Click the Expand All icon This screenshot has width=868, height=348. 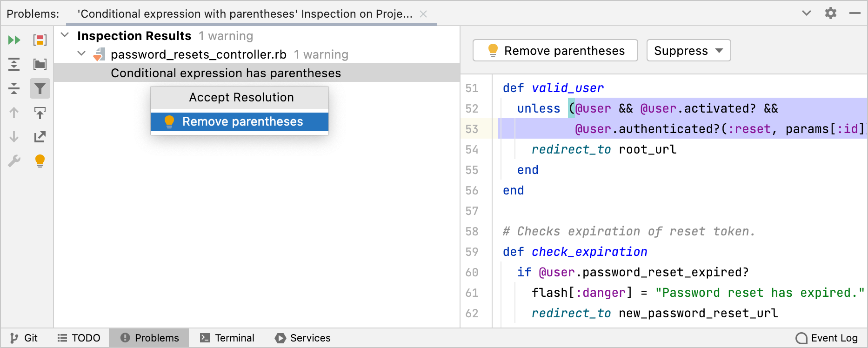14,64
